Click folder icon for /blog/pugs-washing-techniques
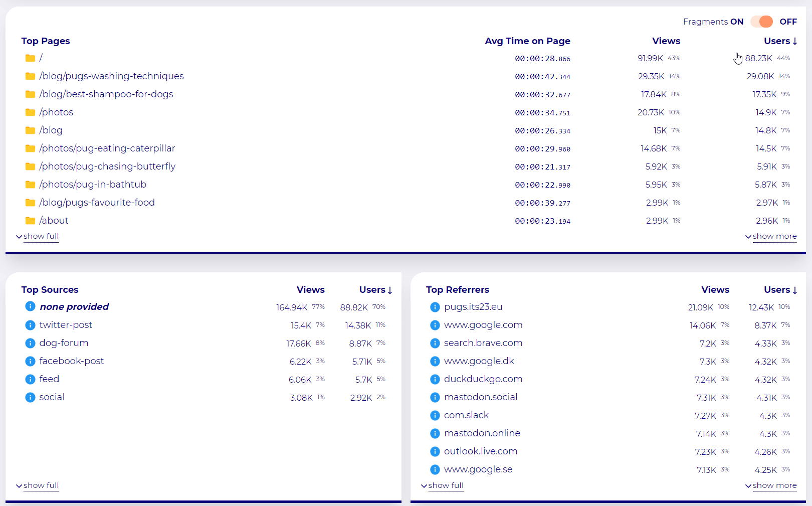 pos(30,76)
